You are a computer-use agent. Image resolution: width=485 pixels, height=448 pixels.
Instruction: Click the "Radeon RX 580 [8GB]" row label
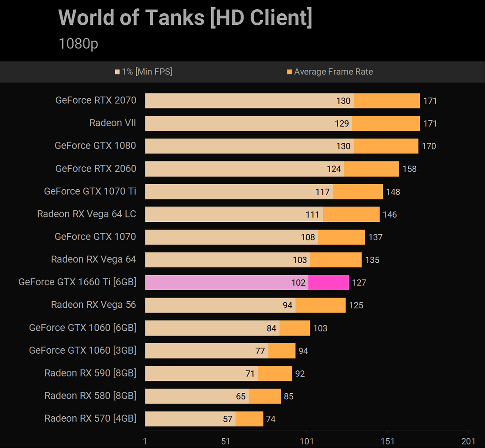coord(90,396)
